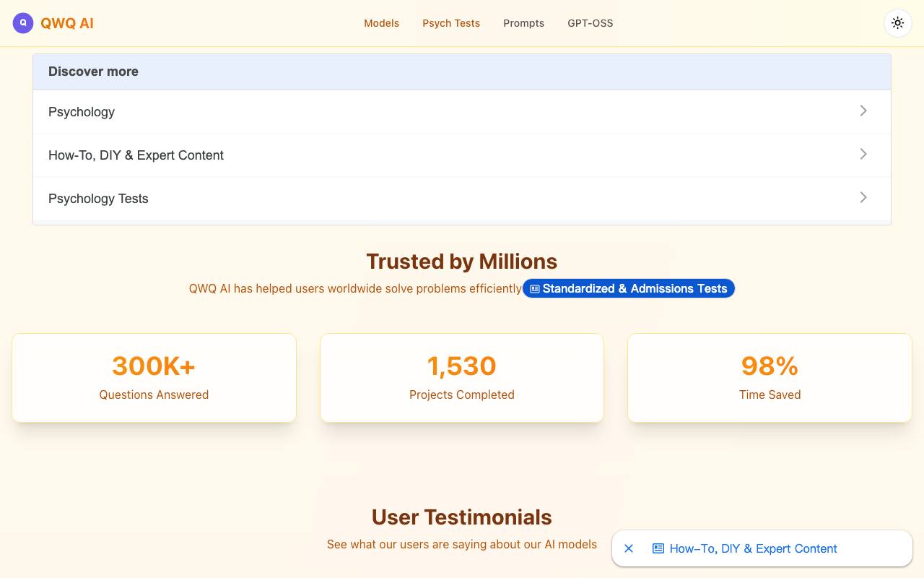Close the floating How-To suggestion bar
The height and width of the screenshot is (578, 924).
(x=629, y=548)
